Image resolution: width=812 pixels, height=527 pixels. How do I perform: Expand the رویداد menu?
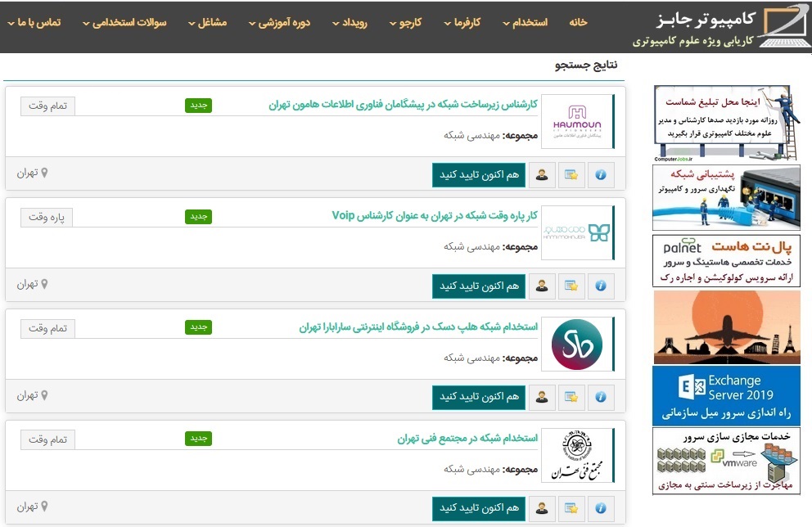point(350,23)
